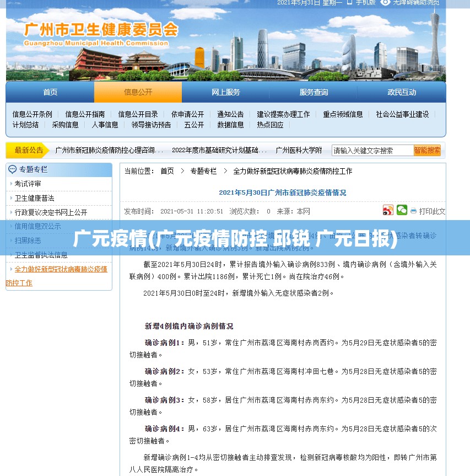This screenshot has width=470, height=476.
Task: Click the article title 2021年5月30日广州市新冠肺炎疫情情况
Action: click(283, 192)
